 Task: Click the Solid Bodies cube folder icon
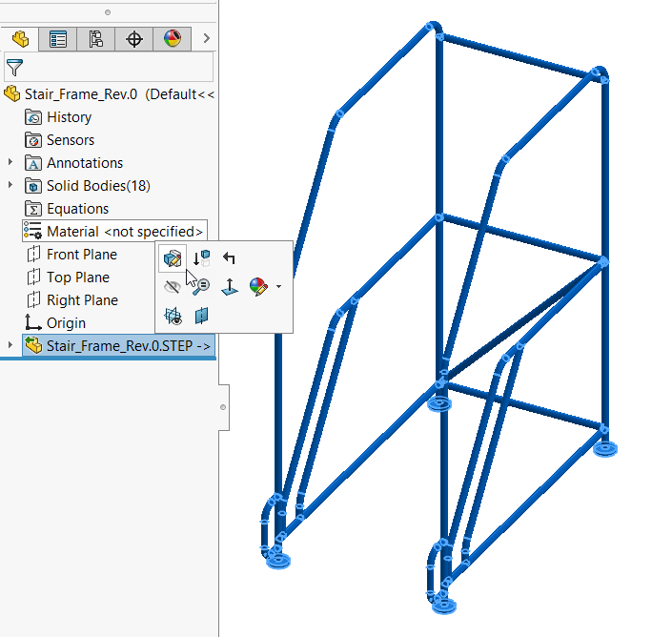click(x=33, y=186)
